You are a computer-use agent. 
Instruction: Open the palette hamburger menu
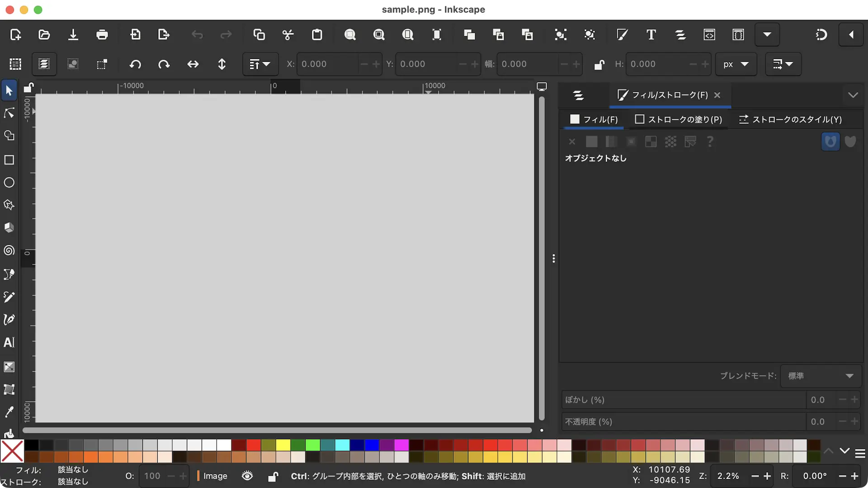coord(860,453)
